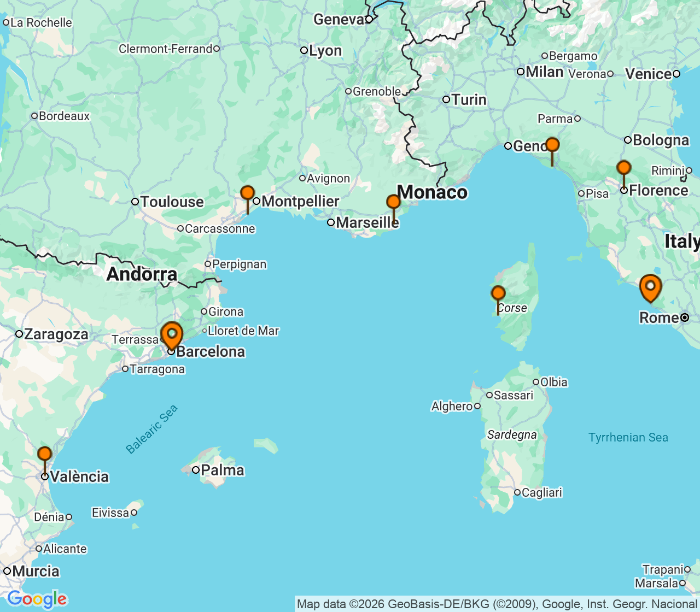
Task: Click the Sardegna island label
Action: [x=512, y=435]
